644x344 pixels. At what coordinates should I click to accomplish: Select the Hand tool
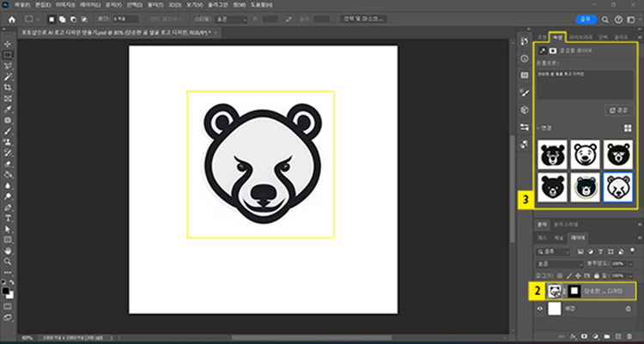(x=8, y=250)
